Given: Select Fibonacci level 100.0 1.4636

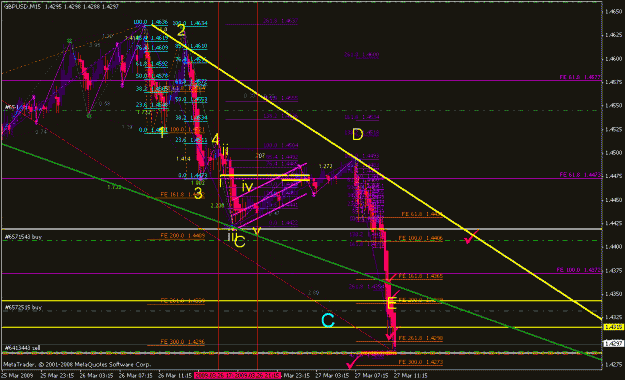Looking at the screenshot, I should (150, 22).
